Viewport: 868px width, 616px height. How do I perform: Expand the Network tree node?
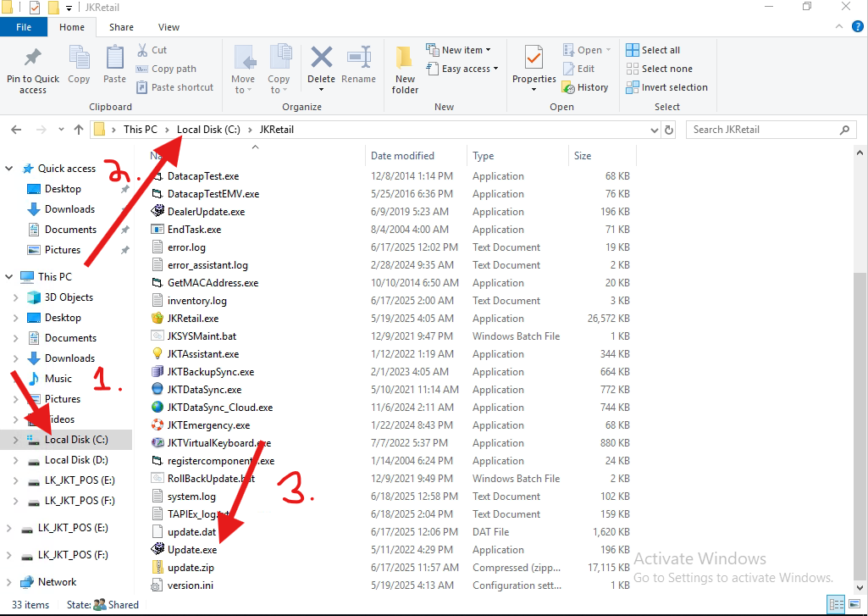(8, 582)
